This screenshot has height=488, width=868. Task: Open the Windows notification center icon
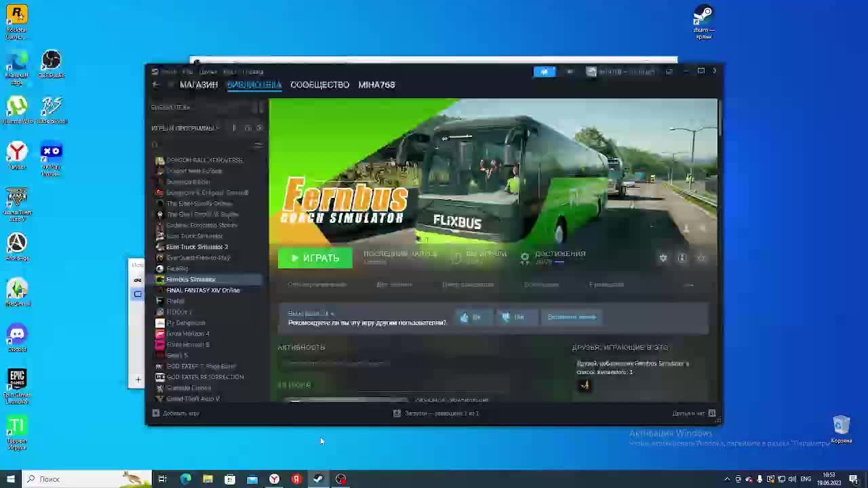pyautogui.click(x=853, y=479)
